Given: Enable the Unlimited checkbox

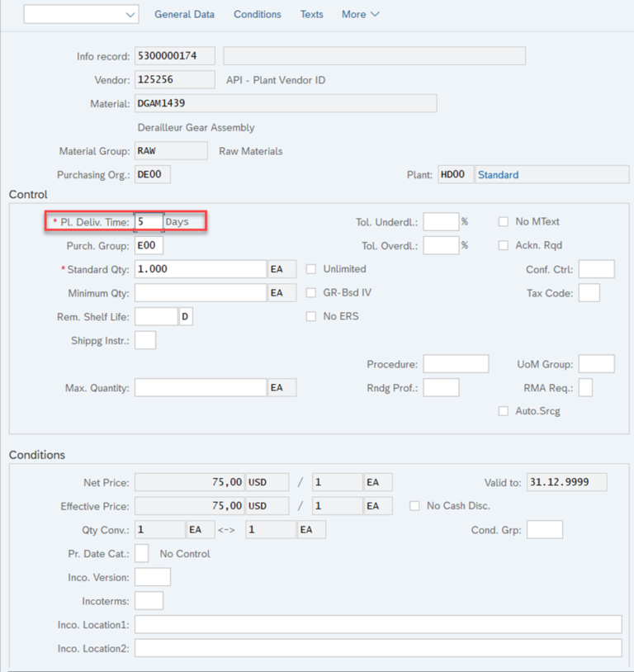Looking at the screenshot, I should [x=311, y=268].
